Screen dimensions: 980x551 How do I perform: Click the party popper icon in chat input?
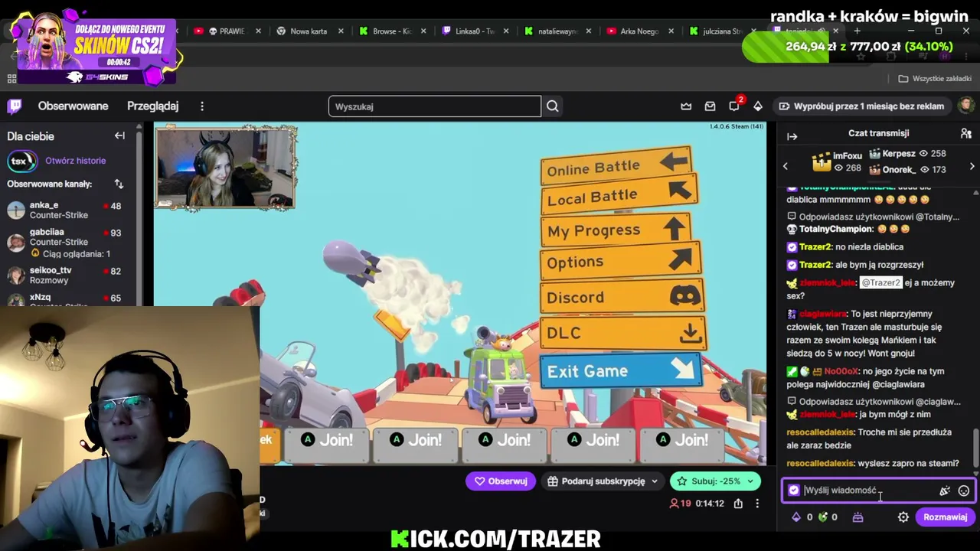pyautogui.click(x=945, y=491)
